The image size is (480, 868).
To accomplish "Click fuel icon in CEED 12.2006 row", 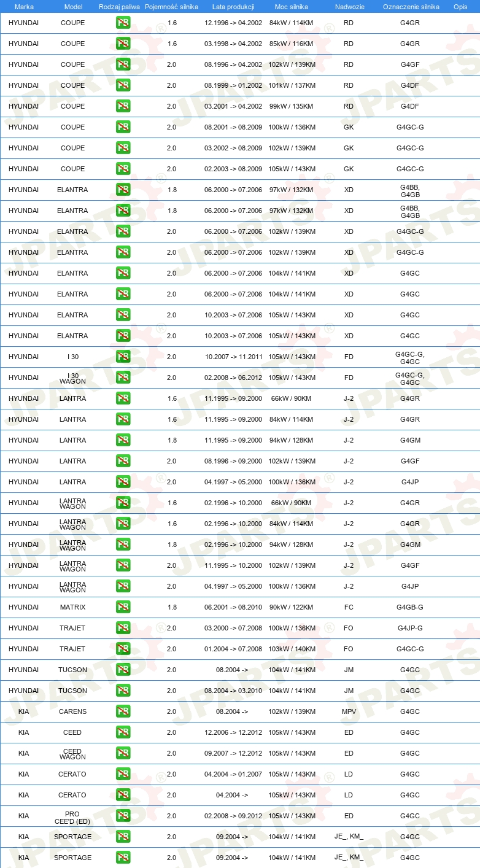I will tap(123, 732).
